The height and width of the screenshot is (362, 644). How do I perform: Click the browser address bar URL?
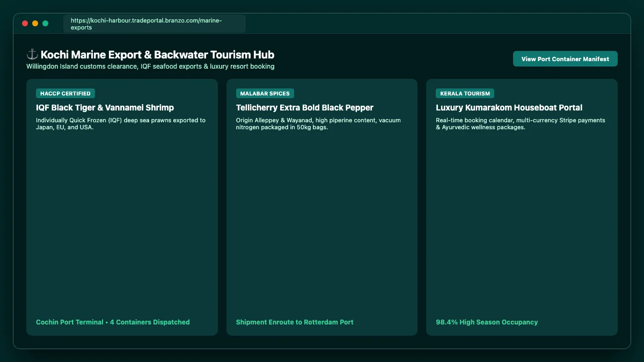coord(155,24)
